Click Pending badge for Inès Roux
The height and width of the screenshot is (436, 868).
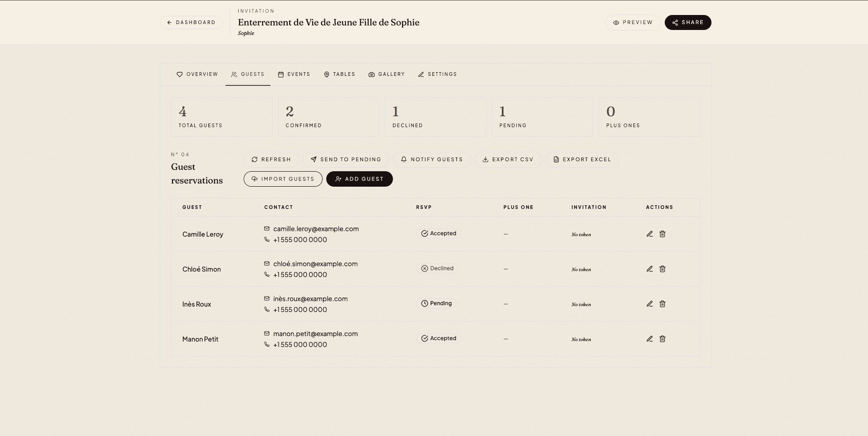pos(436,303)
